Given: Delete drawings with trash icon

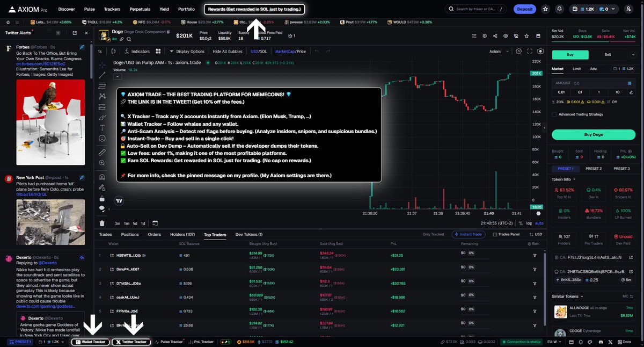Looking at the screenshot, I should tap(103, 223).
